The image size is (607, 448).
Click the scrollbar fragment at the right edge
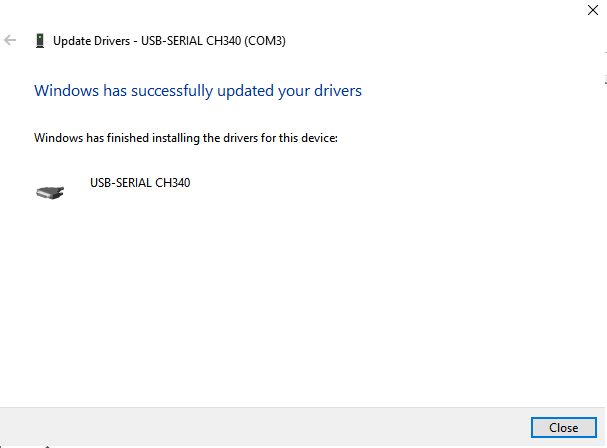[x=605, y=68]
